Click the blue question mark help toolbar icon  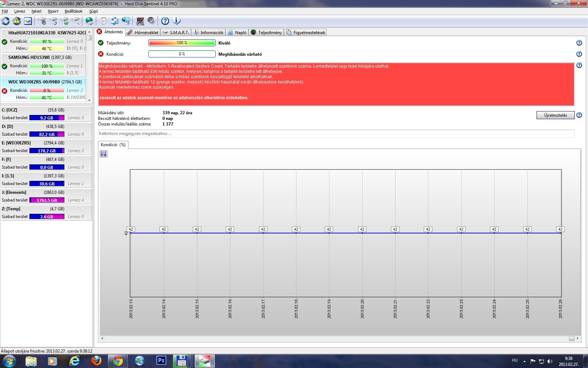(165, 21)
